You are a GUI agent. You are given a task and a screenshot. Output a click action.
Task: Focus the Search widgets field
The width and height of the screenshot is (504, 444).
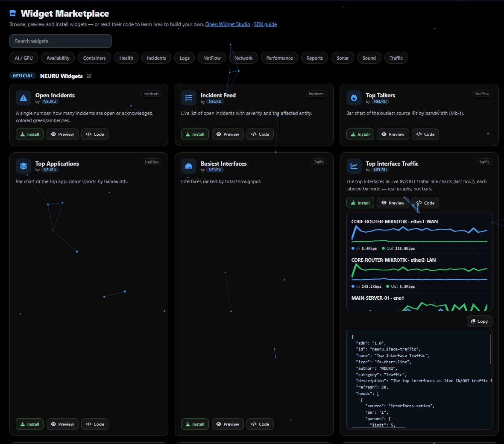pyautogui.click(x=60, y=41)
